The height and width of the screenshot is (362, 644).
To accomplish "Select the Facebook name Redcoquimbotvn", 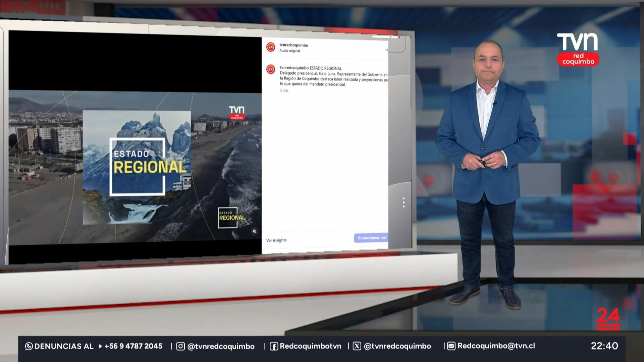I will coord(311,346).
